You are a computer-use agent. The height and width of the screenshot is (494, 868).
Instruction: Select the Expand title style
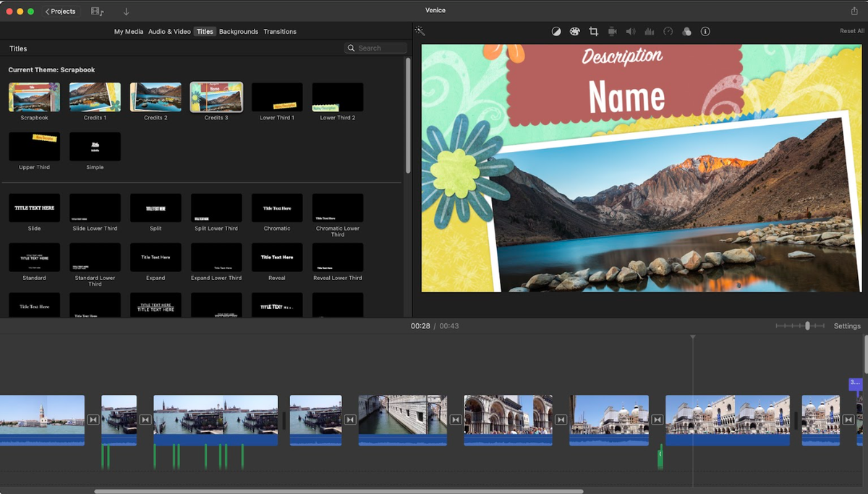(x=156, y=257)
